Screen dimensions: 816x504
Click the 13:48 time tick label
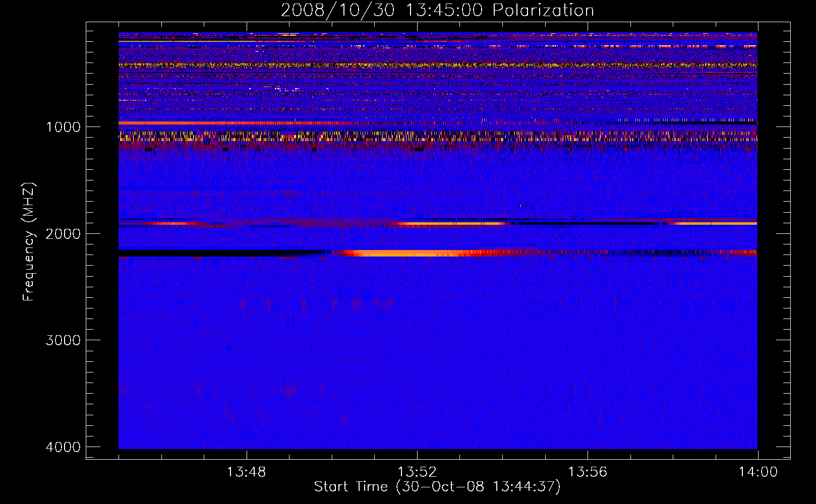[x=246, y=472]
